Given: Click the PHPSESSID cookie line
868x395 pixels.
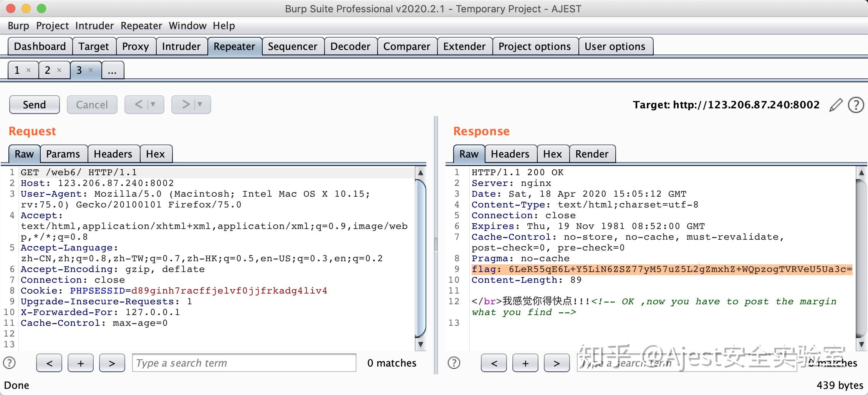Looking at the screenshot, I should (x=174, y=290).
